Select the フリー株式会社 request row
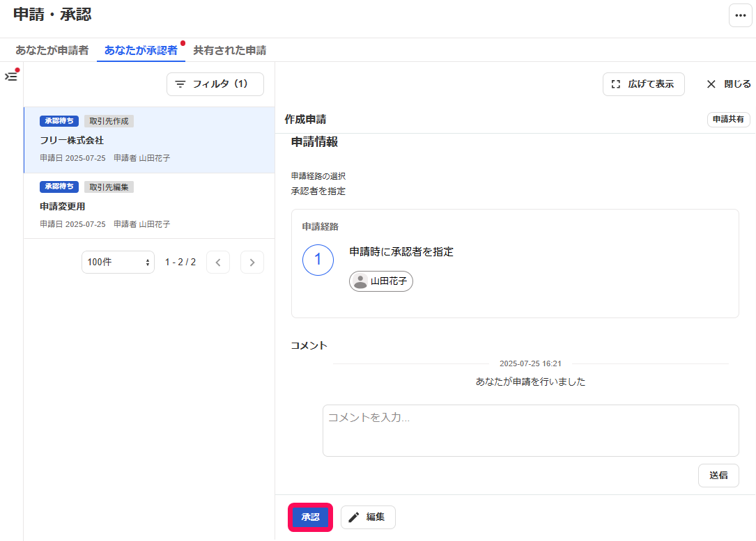 (x=150, y=140)
